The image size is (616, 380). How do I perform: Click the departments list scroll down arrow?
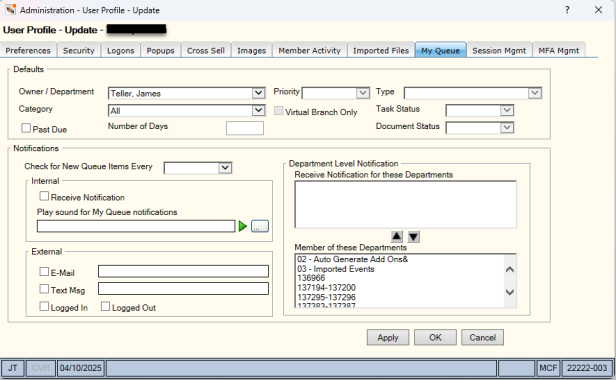tap(510, 292)
